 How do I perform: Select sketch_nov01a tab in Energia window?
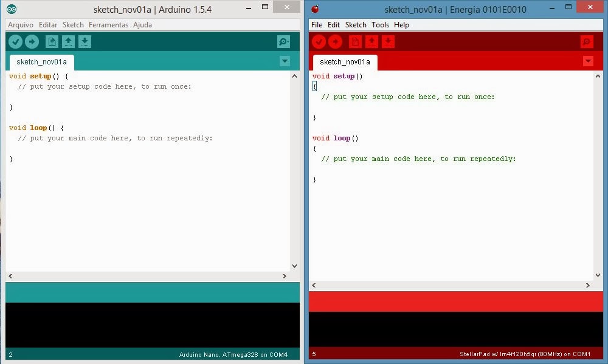tap(345, 62)
